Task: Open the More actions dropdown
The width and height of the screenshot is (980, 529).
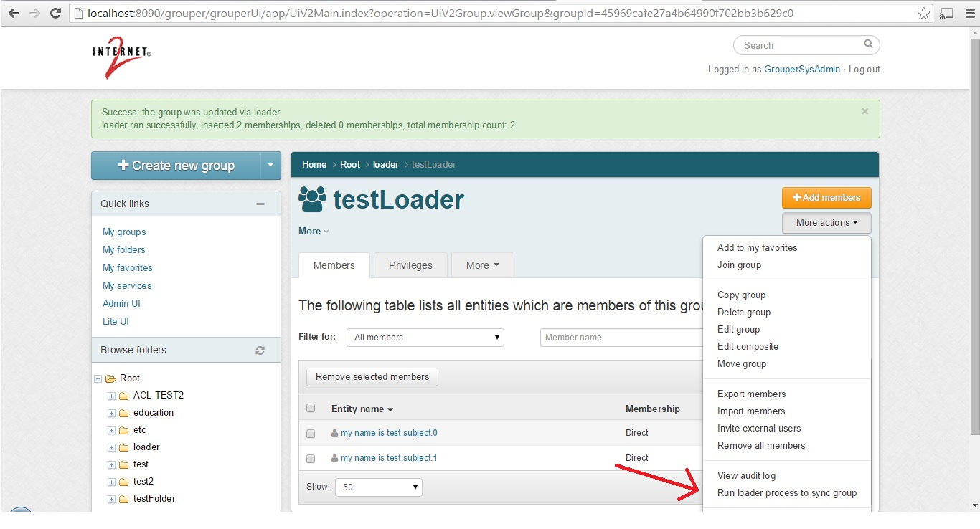Action: pyautogui.click(x=826, y=223)
